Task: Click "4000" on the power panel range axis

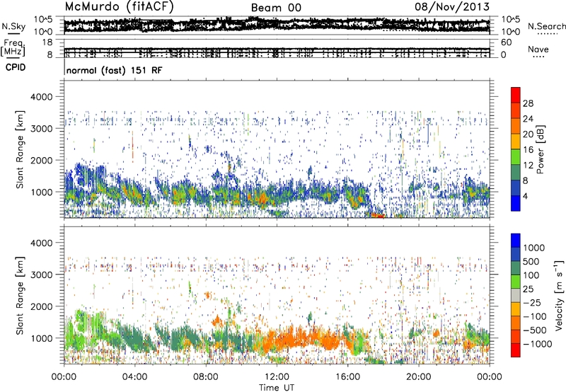Action: tap(42, 97)
